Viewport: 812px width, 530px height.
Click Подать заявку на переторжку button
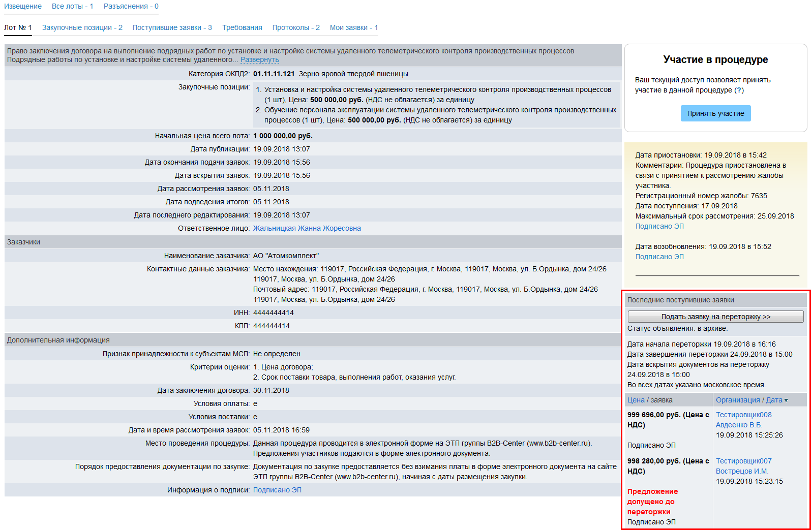click(x=715, y=317)
